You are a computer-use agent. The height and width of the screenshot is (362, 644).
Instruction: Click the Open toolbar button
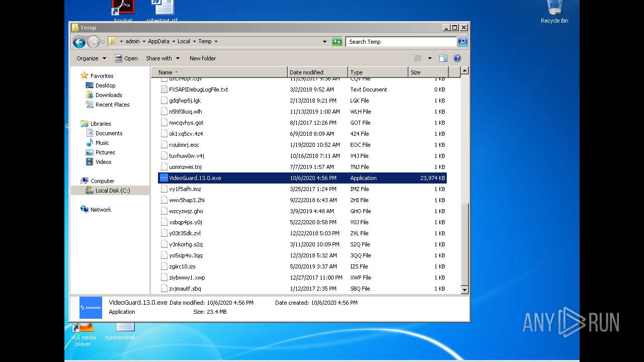[x=126, y=58]
